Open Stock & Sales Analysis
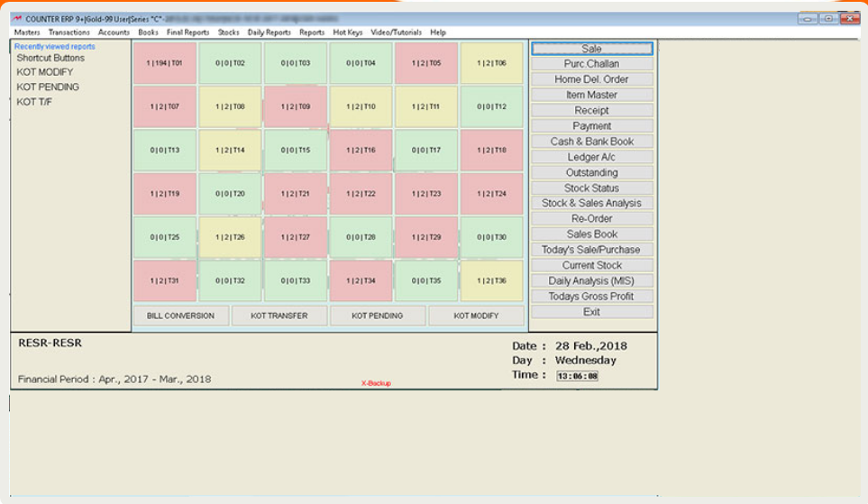 [x=592, y=203]
